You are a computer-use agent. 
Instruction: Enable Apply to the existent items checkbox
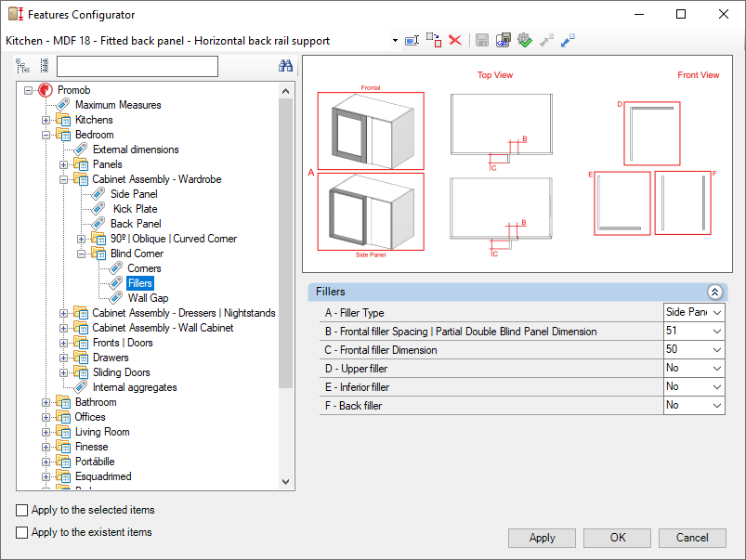coord(22,532)
